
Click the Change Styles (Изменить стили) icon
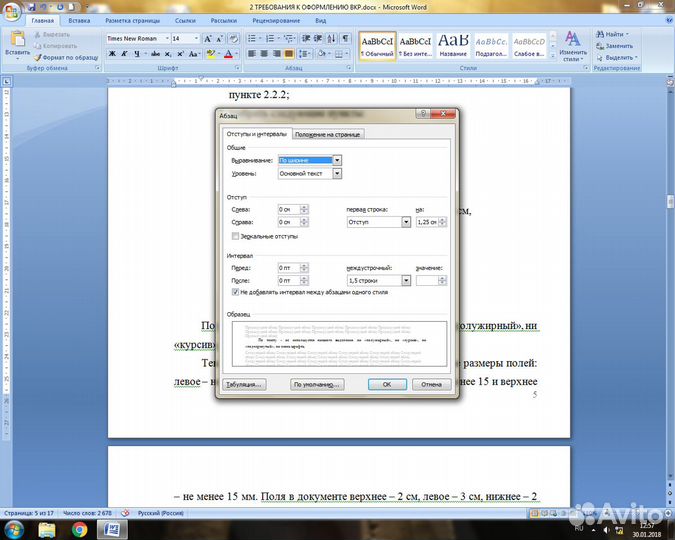point(573,43)
